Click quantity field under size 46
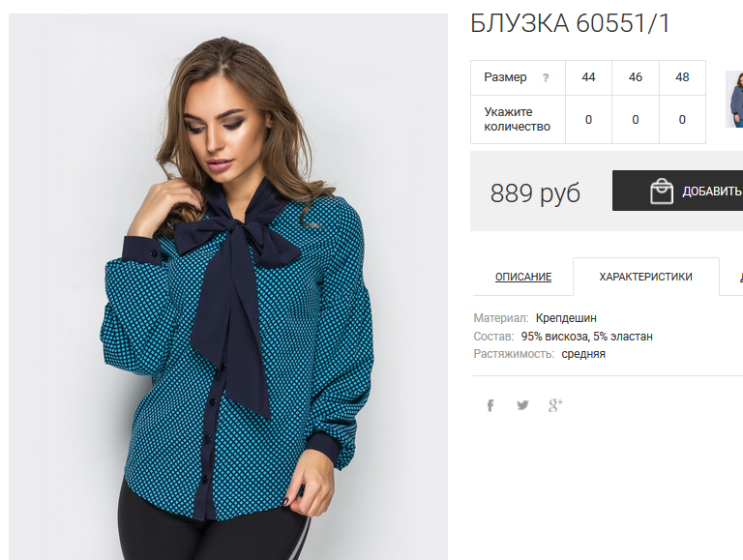Screen dimensions: 743x560 pyautogui.click(x=636, y=119)
